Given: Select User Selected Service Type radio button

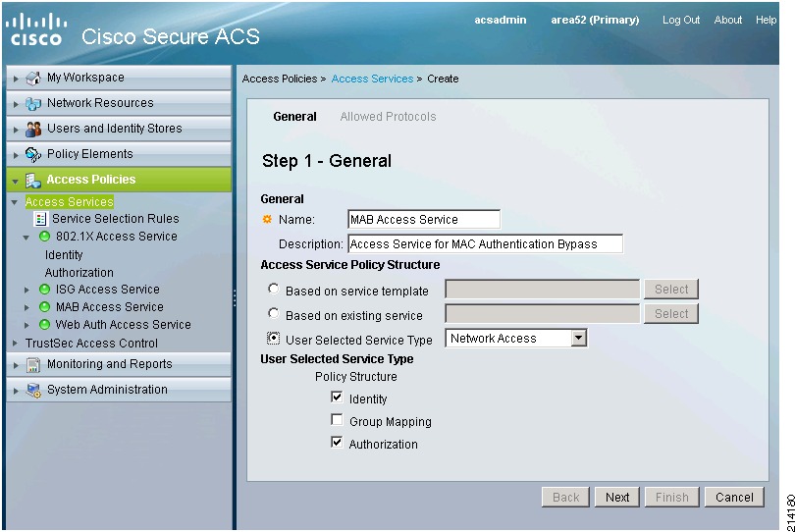Looking at the screenshot, I should coord(273,338).
